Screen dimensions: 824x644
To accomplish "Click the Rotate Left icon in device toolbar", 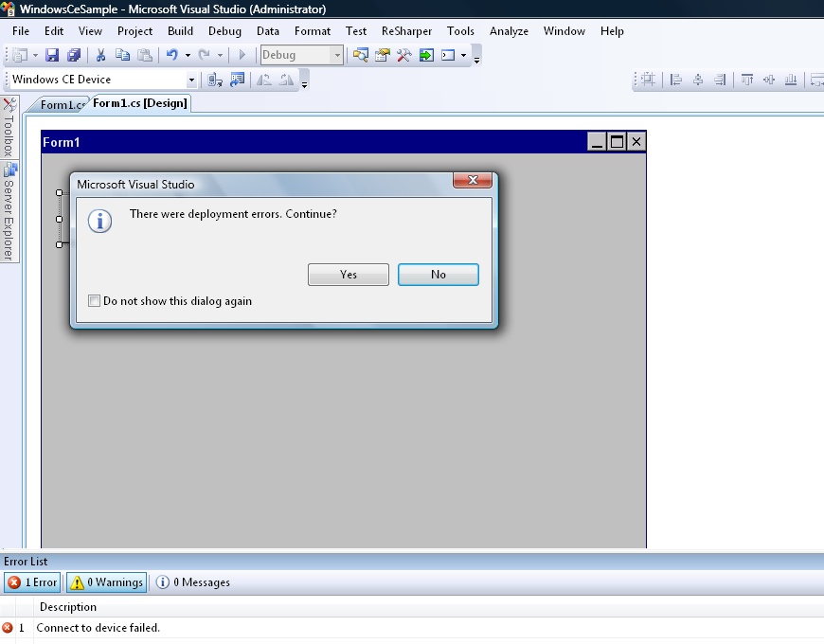I will 264,80.
